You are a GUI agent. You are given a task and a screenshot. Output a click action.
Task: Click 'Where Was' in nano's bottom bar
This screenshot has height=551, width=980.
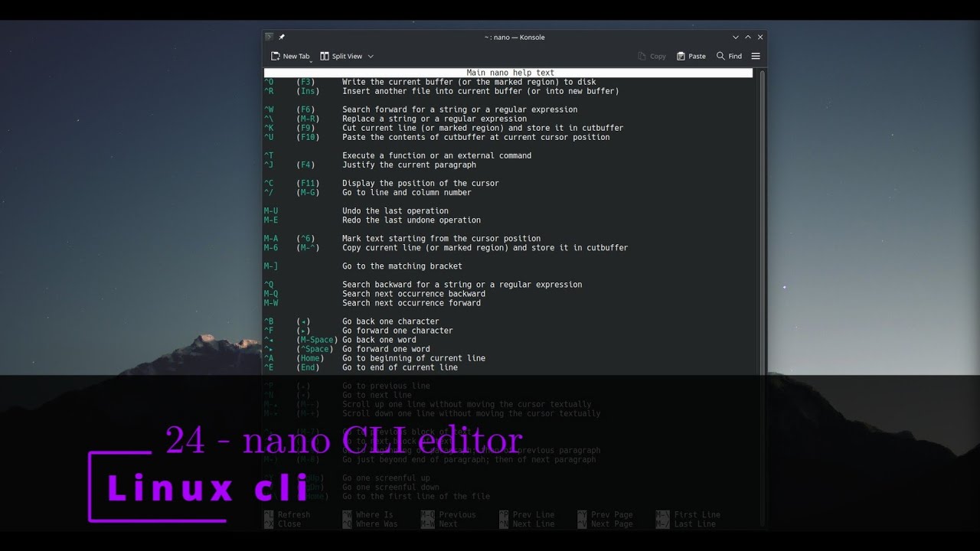point(377,524)
